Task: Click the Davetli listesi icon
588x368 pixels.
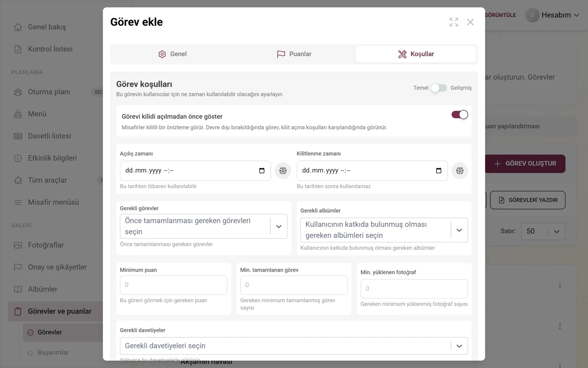Action: coord(18,136)
